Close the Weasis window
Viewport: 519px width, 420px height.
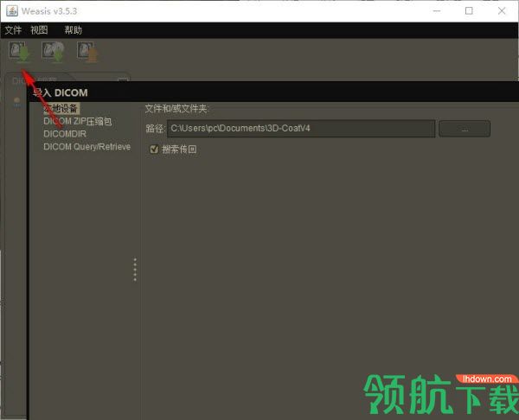502,11
